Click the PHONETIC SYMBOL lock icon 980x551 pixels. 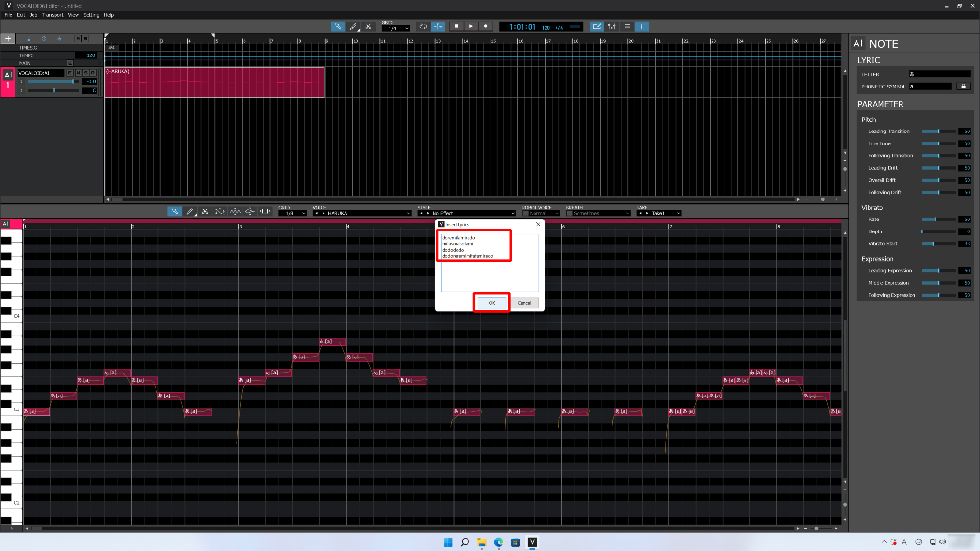pos(963,86)
